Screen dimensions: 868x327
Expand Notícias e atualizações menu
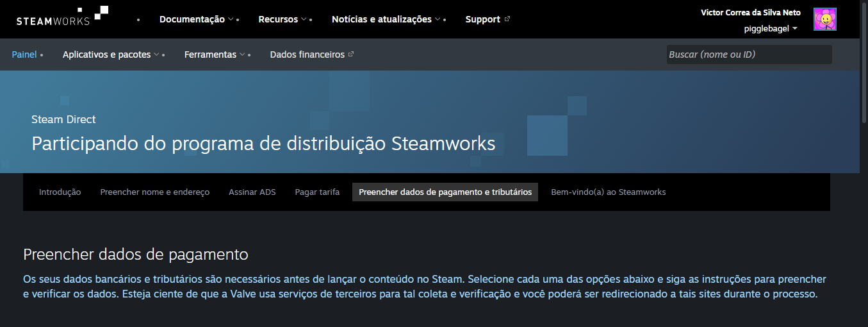[386, 19]
